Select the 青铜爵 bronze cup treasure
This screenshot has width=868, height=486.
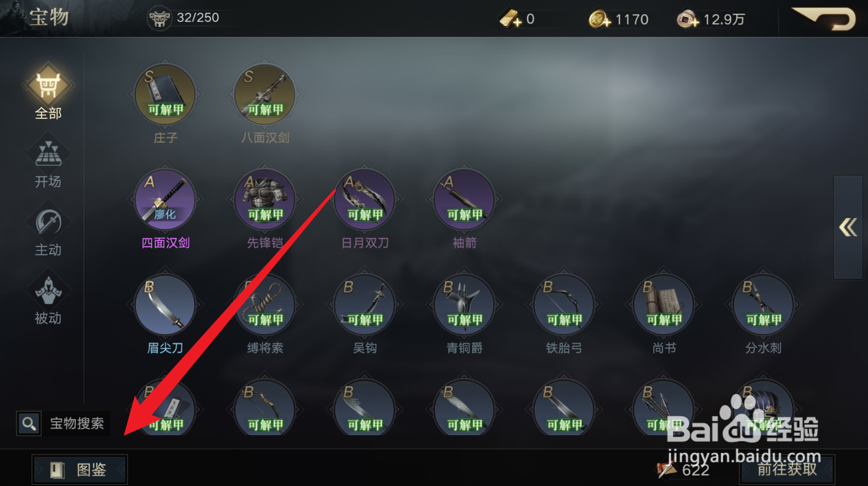[464, 305]
